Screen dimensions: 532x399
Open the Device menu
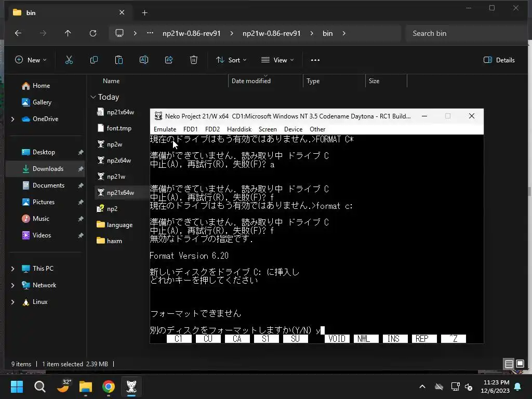(x=293, y=129)
